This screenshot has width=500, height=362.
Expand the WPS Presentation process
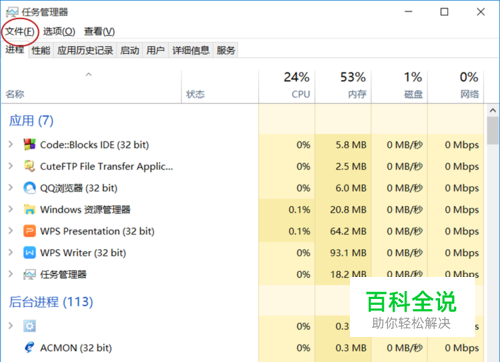tap(11, 231)
